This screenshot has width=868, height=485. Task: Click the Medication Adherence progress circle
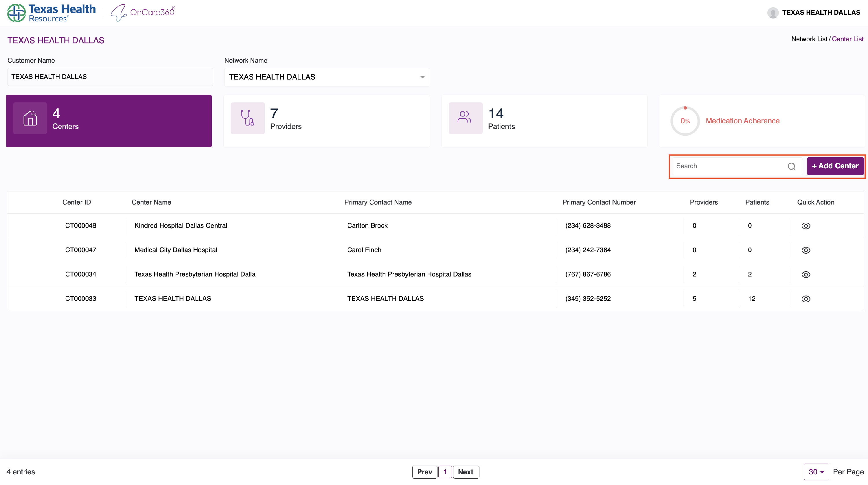685,121
